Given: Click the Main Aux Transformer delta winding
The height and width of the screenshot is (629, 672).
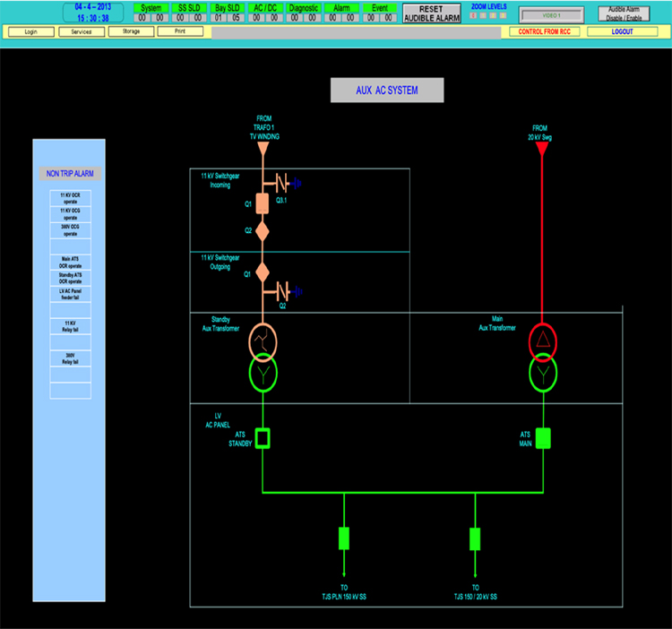Looking at the screenshot, I should click(x=541, y=339).
